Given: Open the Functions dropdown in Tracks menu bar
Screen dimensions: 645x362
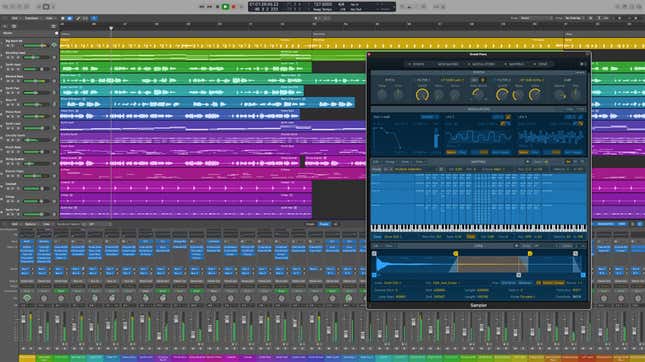Looking at the screenshot, I should [x=32, y=19].
